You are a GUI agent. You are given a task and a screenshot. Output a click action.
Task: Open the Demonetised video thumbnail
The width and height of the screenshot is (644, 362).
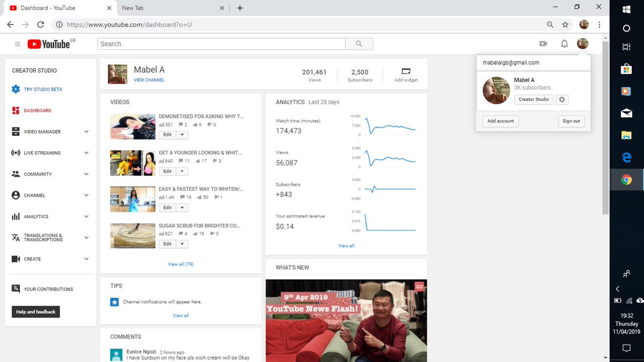point(133,127)
